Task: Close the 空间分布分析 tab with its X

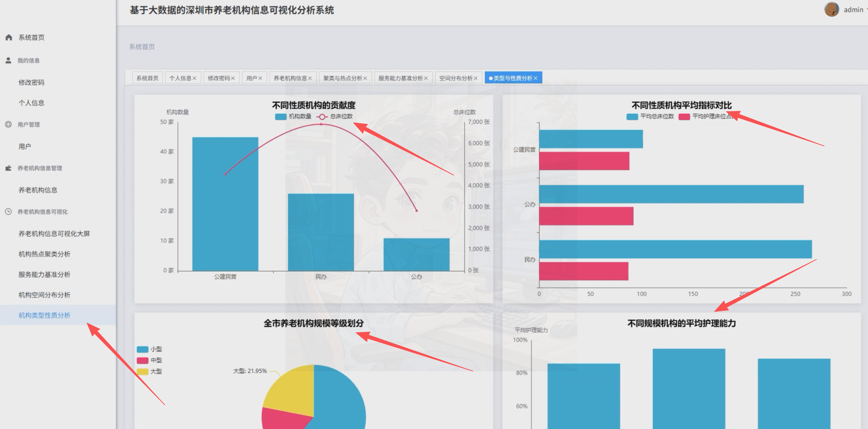Action: 475,78
